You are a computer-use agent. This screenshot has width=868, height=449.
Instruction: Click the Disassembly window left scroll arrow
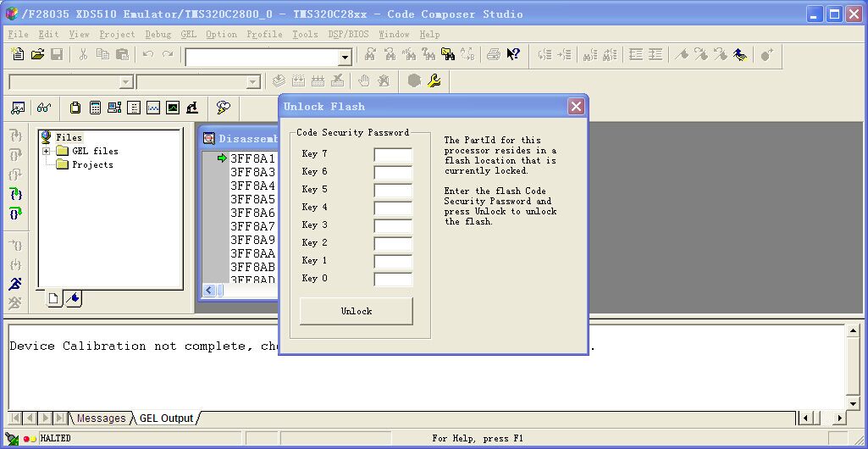(x=209, y=290)
